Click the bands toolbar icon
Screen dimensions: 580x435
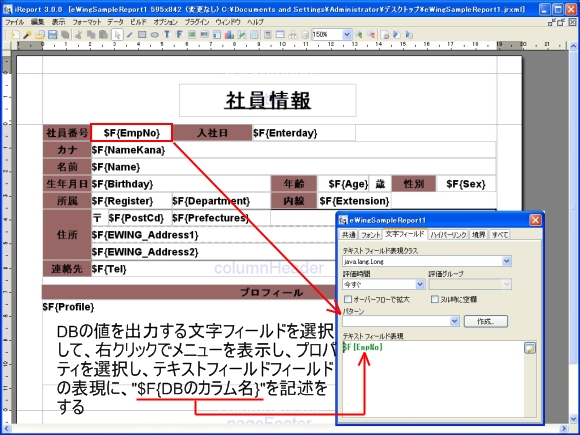point(280,35)
